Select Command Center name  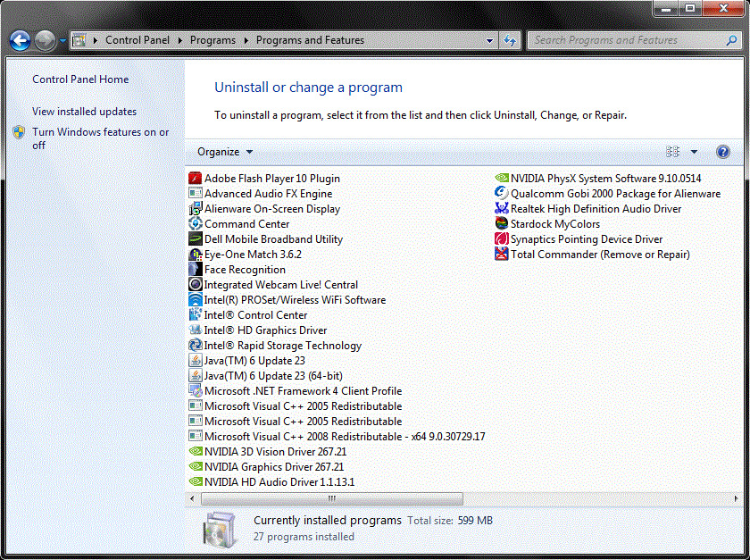click(246, 224)
